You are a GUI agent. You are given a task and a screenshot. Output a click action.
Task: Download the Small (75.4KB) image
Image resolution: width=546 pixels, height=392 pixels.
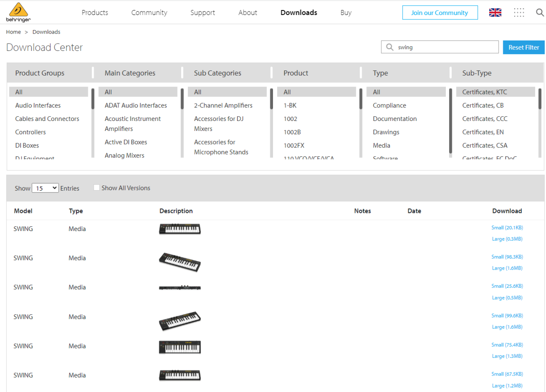coord(507,345)
